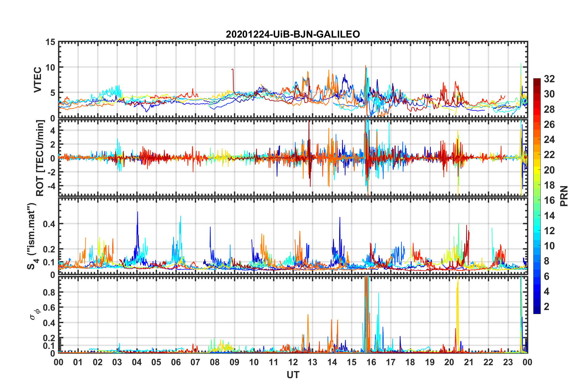Click x-axis hour tick 15
Viewport: 586px width, 392px height.
[x=352, y=362]
